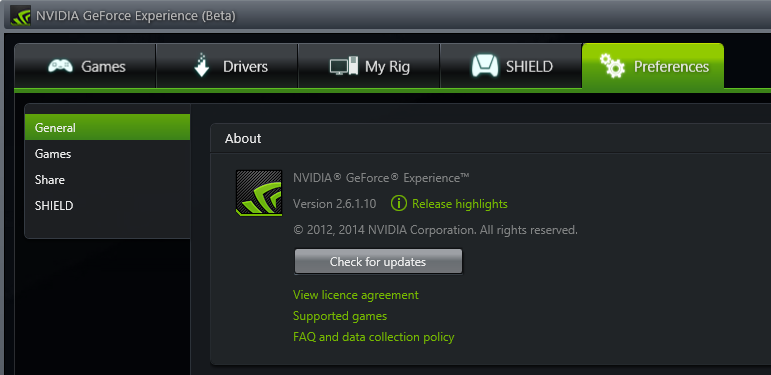Click the circled info icon beside Release highlights
771x375 pixels.
[398, 203]
